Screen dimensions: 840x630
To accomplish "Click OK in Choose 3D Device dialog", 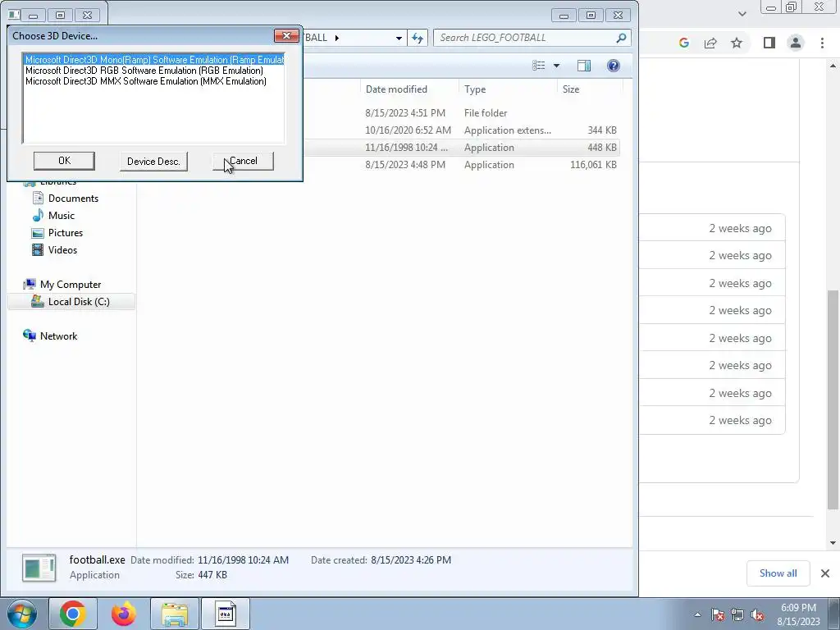I will tap(64, 161).
